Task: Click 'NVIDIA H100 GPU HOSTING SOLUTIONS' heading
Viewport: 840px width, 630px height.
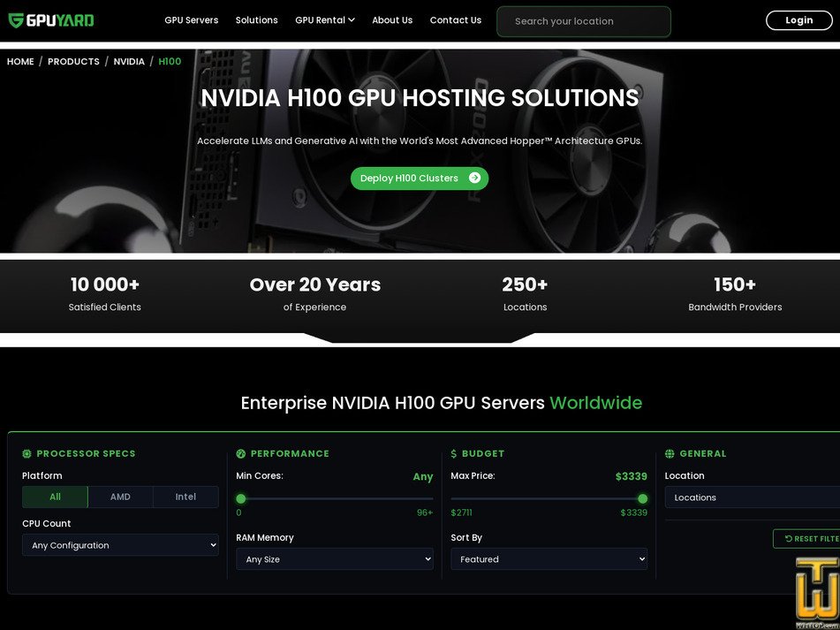Action: [x=420, y=98]
